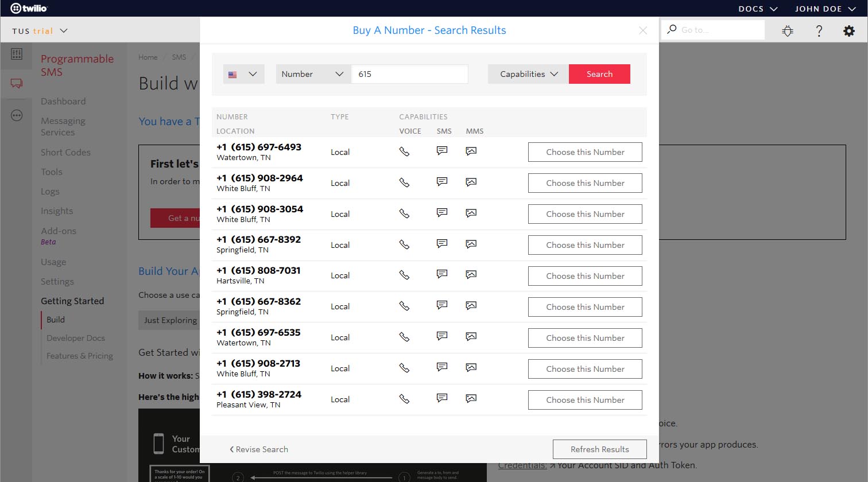This screenshot has height=482, width=868.
Task: Click the Programmable SMS heading
Action: 77,65
